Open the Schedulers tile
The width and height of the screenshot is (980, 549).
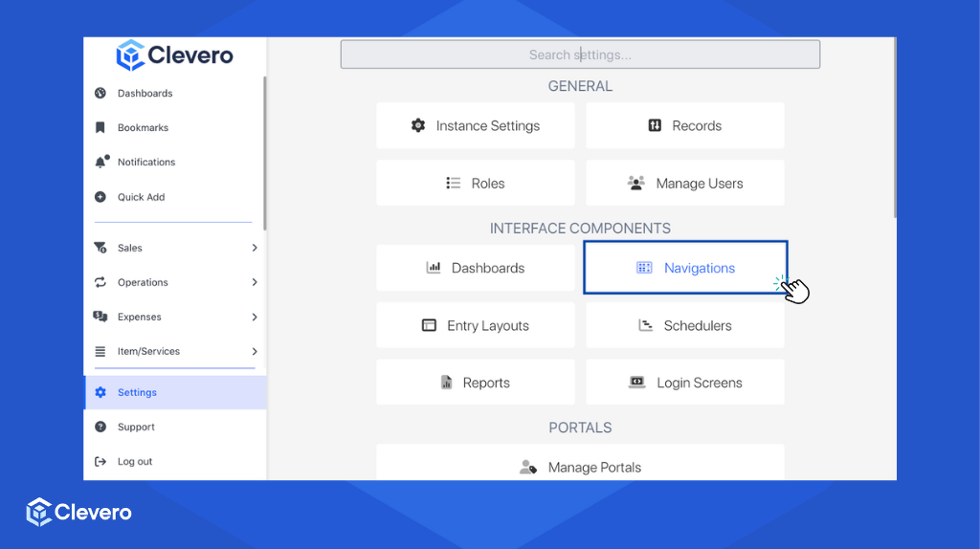(x=685, y=325)
